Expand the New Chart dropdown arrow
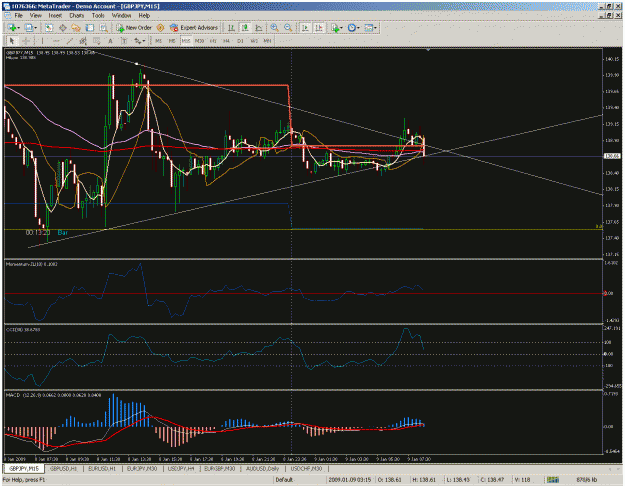Screen dimensions: 625x486 (x=18, y=28)
